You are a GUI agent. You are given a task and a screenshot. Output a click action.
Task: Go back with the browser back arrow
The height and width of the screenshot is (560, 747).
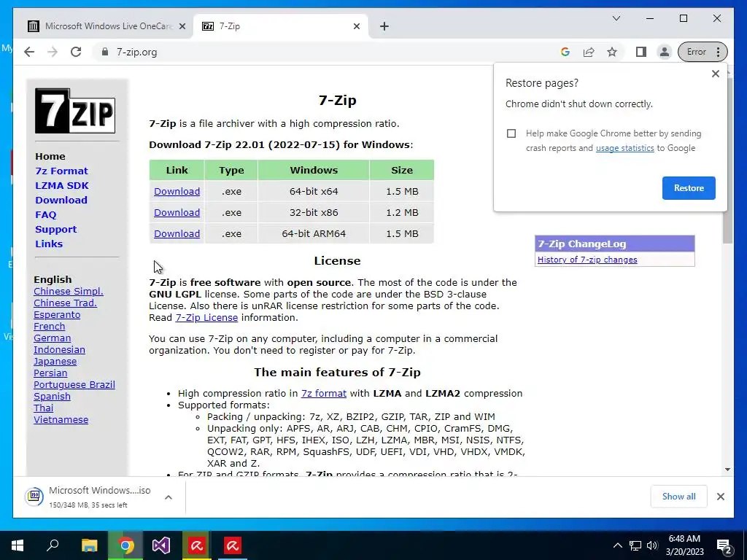click(x=29, y=52)
